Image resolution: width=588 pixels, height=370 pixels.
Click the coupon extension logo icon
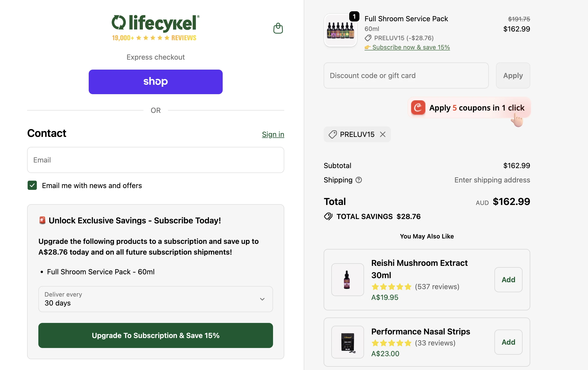[x=418, y=107]
